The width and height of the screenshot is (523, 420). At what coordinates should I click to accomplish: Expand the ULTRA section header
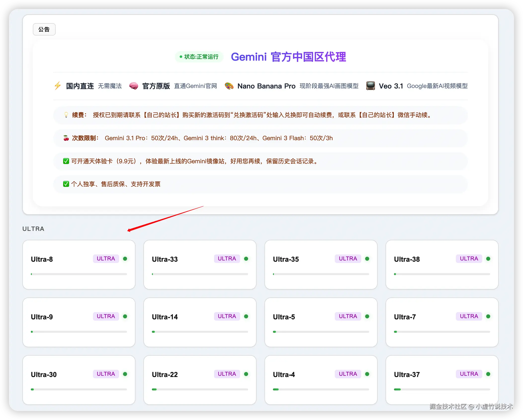pyautogui.click(x=33, y=229)
